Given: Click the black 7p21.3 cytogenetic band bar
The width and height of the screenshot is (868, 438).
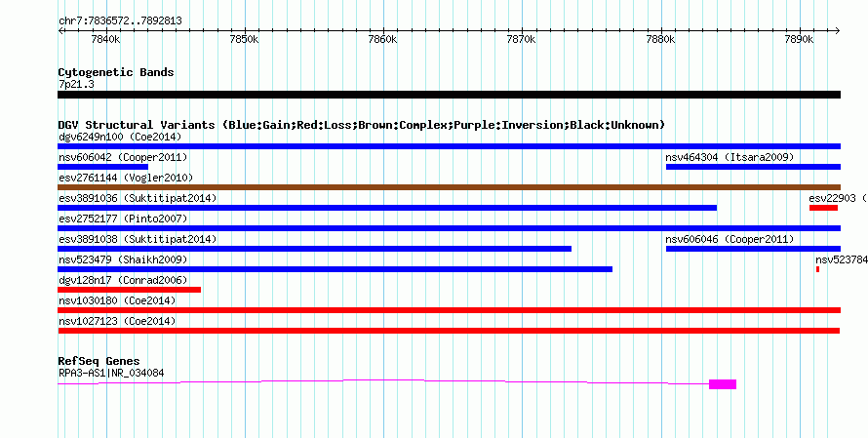Looking at the screenshot, I should pyautogui.click(x=449, y=95).
